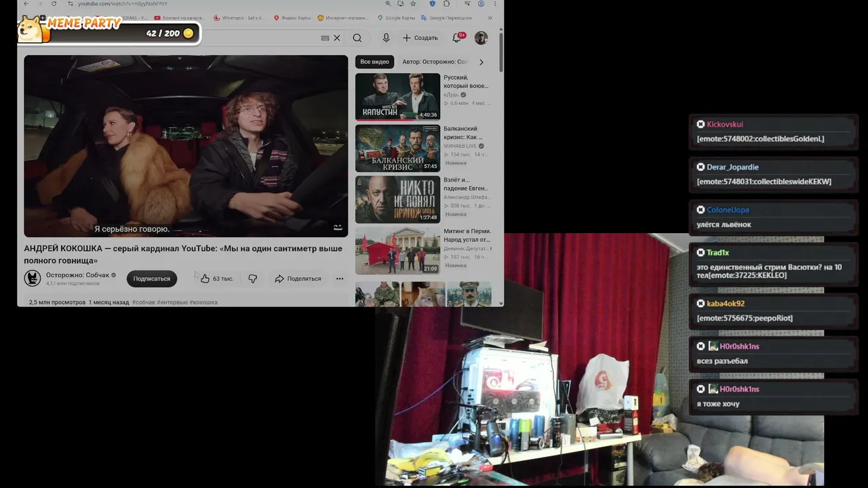
Task: Dislike the video with thumbs down
Action: (252, 279)
